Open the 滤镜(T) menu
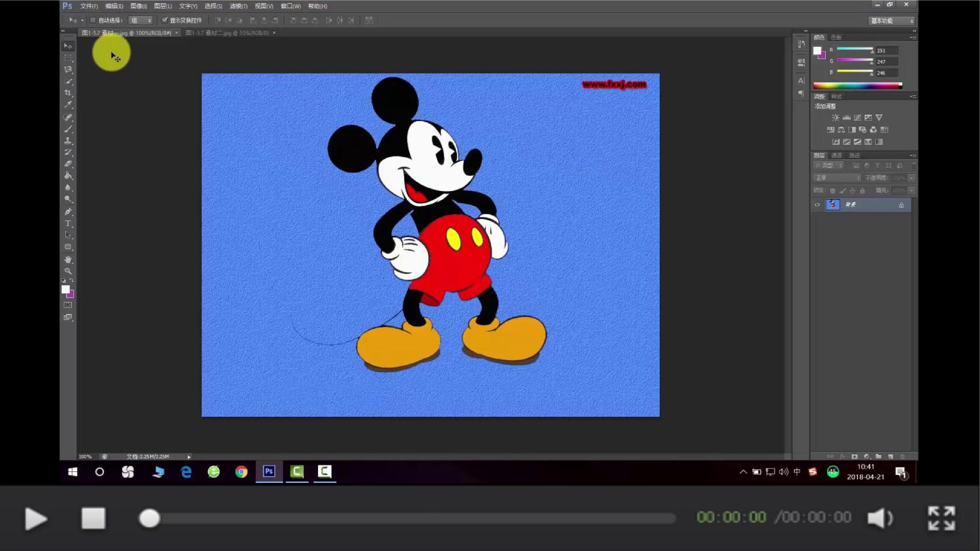The width and height of the screenshot is (980, 551). coord(239,6)
